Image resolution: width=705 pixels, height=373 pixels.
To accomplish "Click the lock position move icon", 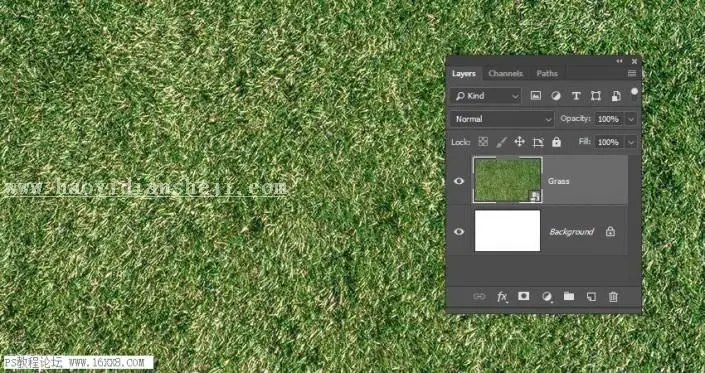I will click(x=519, y=142).
